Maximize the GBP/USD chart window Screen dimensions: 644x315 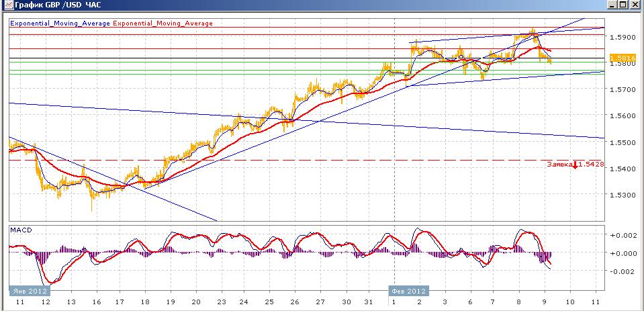click(x=623, y=5)
